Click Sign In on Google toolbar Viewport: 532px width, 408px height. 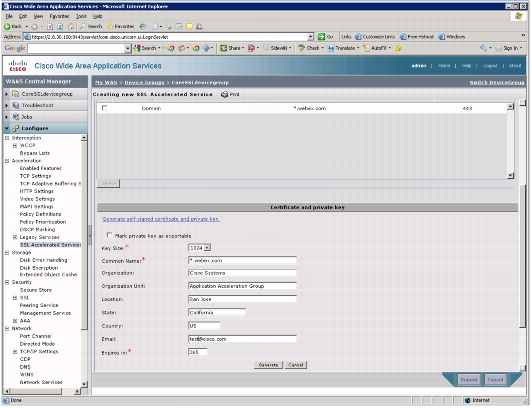(509, 48)
